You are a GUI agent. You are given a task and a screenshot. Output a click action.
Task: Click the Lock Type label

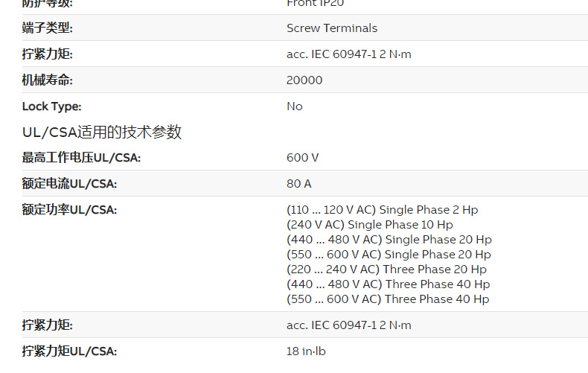point(52,106)
